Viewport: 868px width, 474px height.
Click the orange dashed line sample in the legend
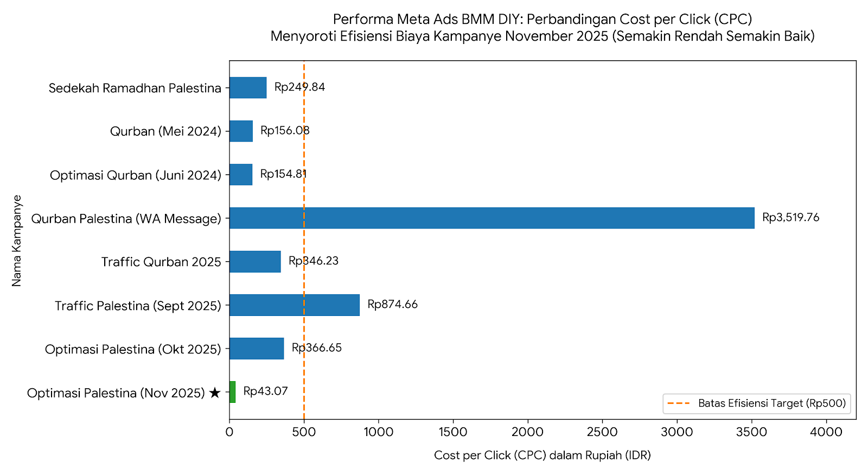[x=679, y=403]
